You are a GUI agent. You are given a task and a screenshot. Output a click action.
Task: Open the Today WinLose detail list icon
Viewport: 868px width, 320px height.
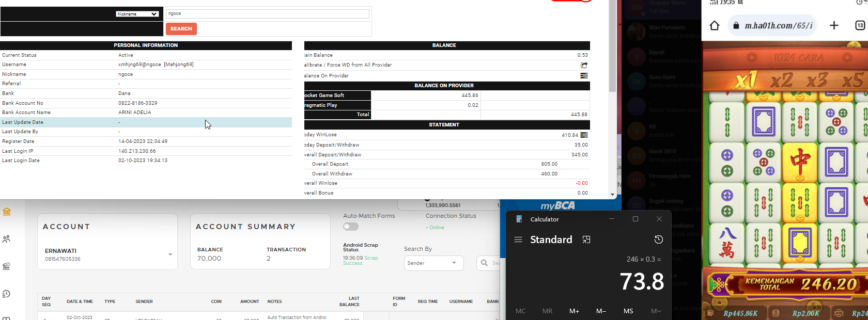pos(584,135)
